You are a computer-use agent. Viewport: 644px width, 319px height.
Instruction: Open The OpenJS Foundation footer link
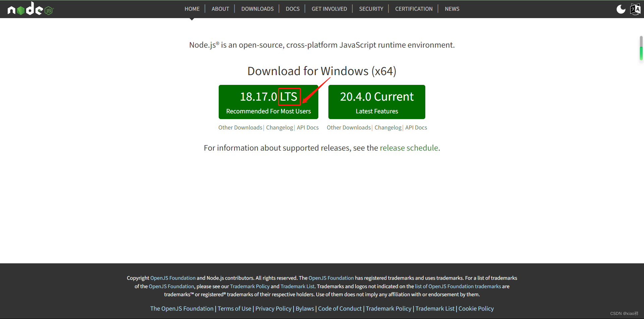(182, 309)
